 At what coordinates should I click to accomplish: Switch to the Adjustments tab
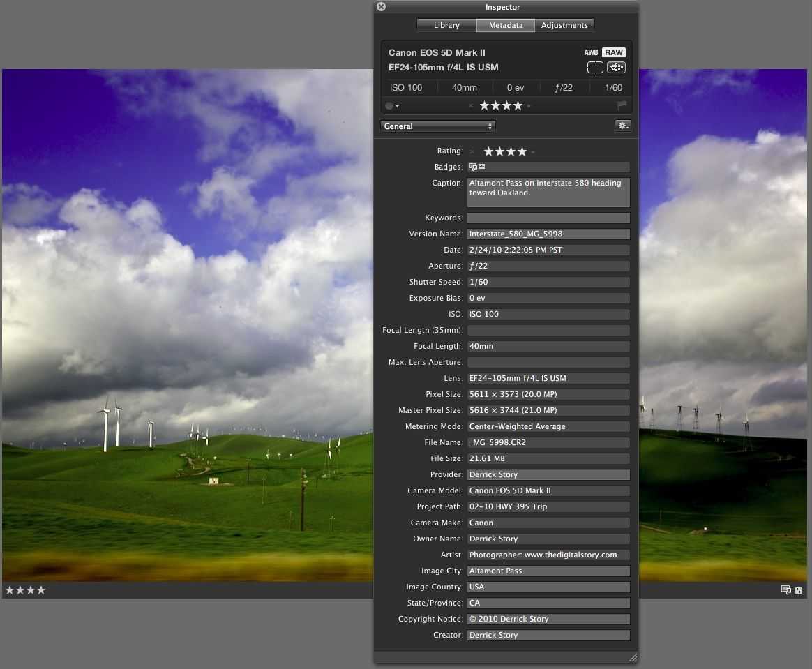pyautogui.click(x=564, y=25)
